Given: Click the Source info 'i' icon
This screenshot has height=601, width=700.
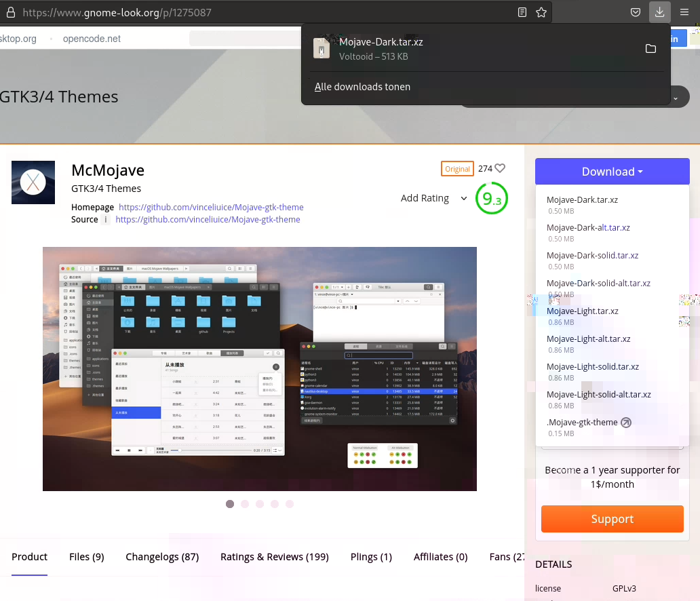Looking at the screenshot, I should point(105,219).
